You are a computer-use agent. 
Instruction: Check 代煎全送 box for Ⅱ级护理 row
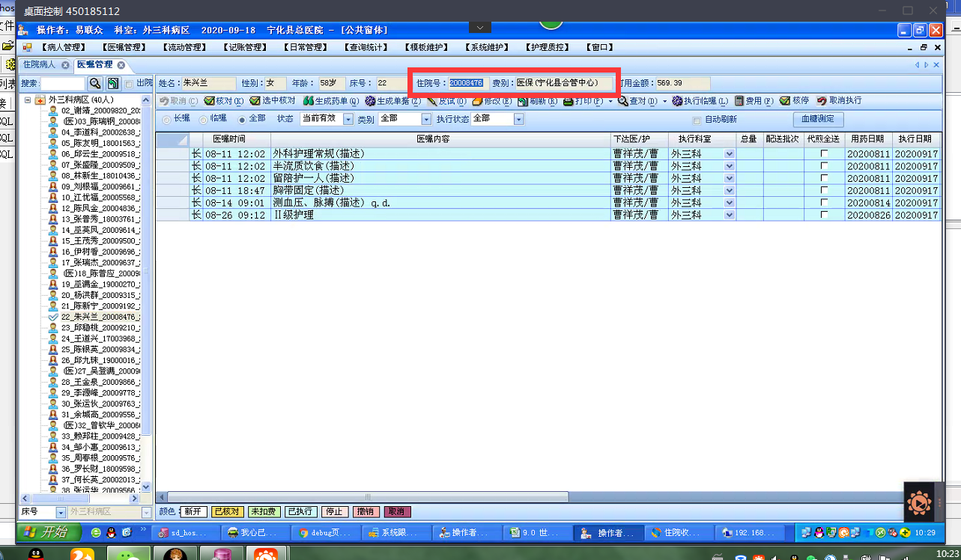tap(825, 215)
